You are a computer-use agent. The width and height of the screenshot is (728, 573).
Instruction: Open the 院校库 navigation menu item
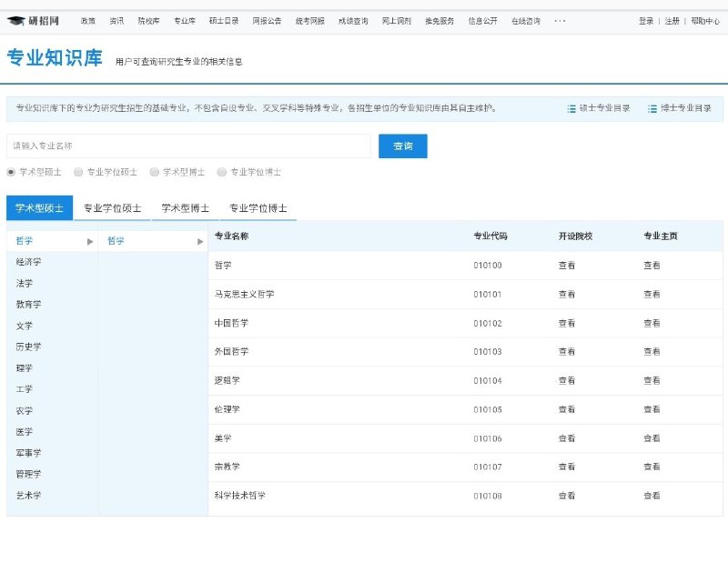(x=148, y=21)
